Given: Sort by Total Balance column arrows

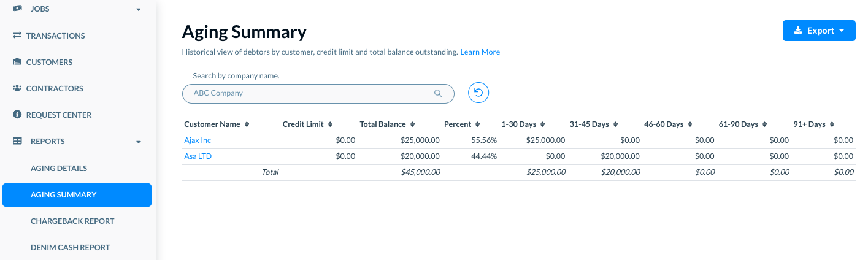Looking at the screenshot, I should coord(413,124).
